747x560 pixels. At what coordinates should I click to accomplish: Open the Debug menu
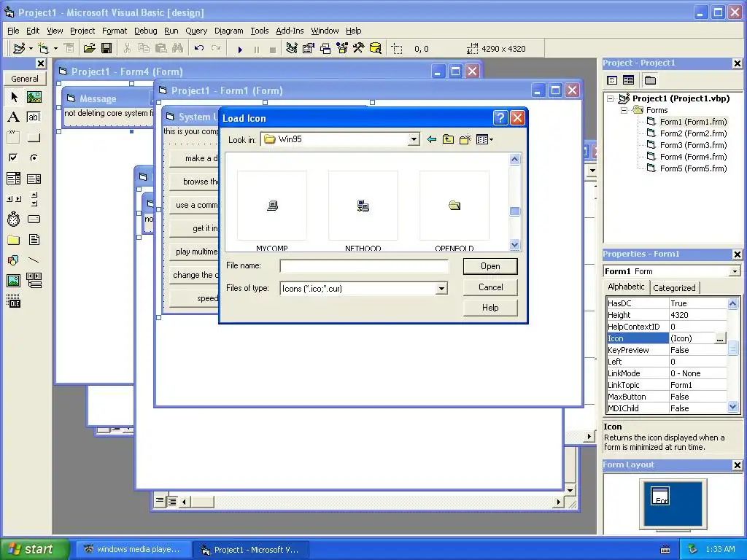tap(146, 31)
